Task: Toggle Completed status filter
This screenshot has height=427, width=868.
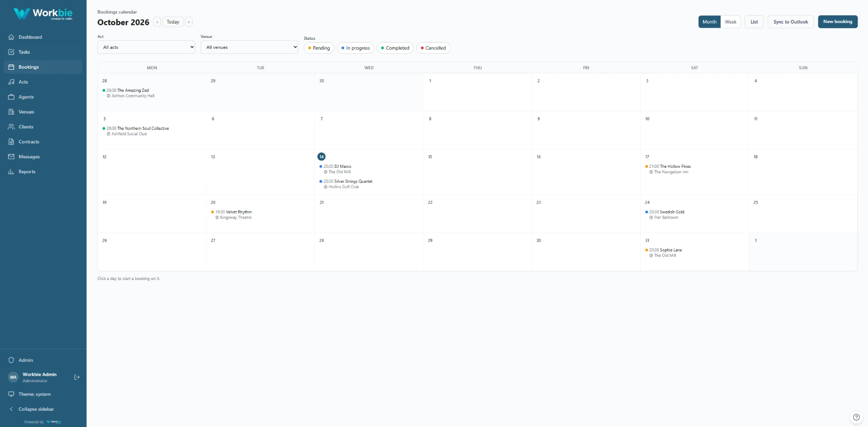Action: (x=395, y=48)
